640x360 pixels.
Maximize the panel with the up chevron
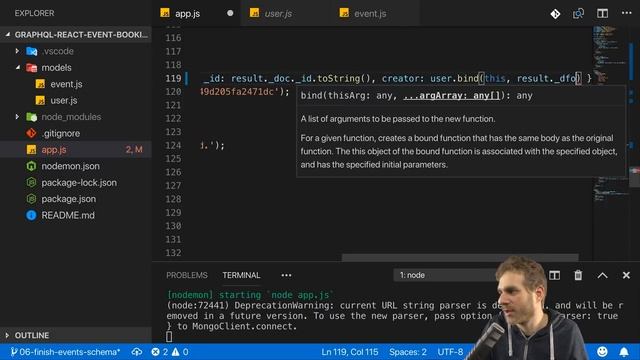click(x=602, y=276)
